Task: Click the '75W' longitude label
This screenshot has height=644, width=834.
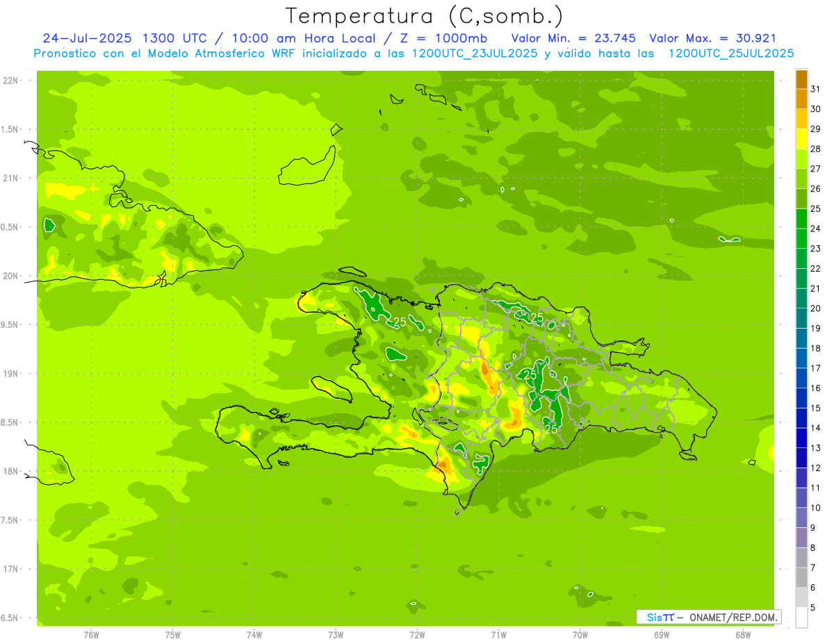Action: pyautogui.click(x=172, y=634)
